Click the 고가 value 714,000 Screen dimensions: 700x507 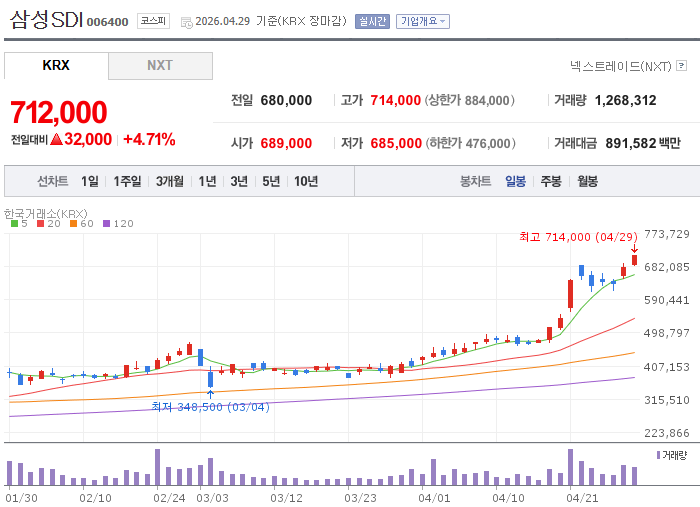point(396,100)
